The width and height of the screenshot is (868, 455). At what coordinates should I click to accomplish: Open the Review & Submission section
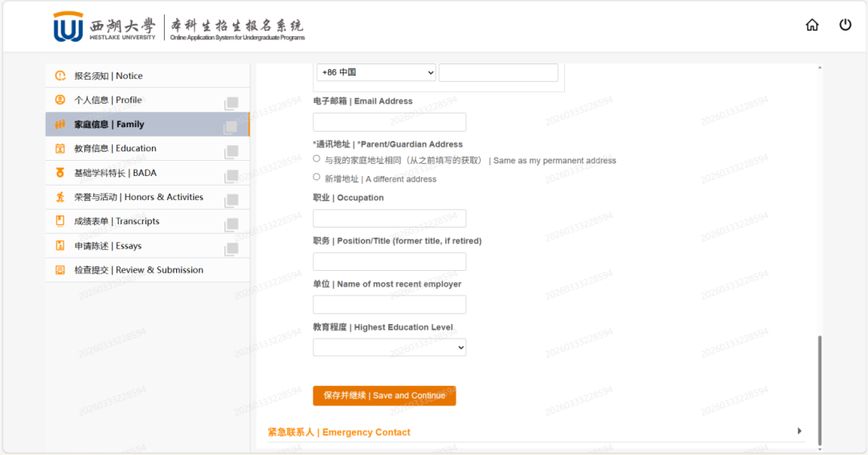[x=148, y=270]
